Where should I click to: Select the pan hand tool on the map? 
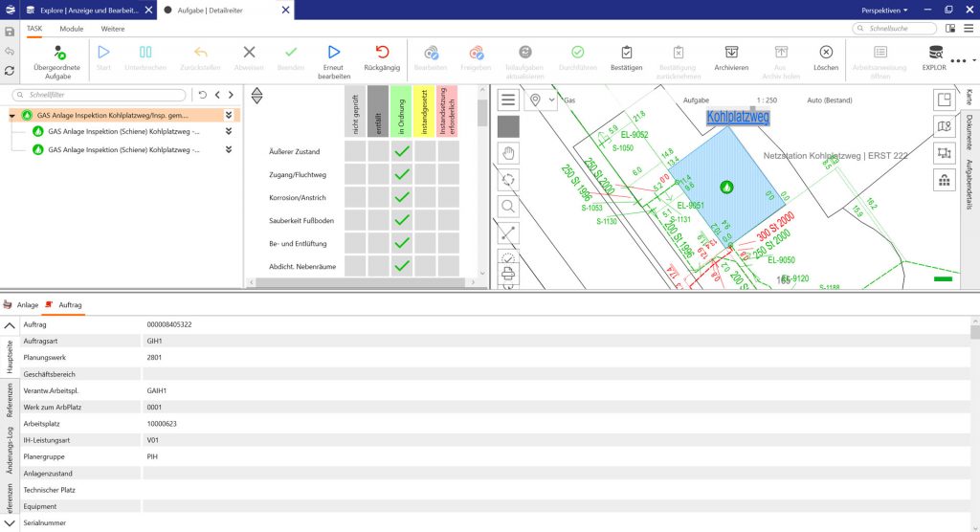coord(508,153)
